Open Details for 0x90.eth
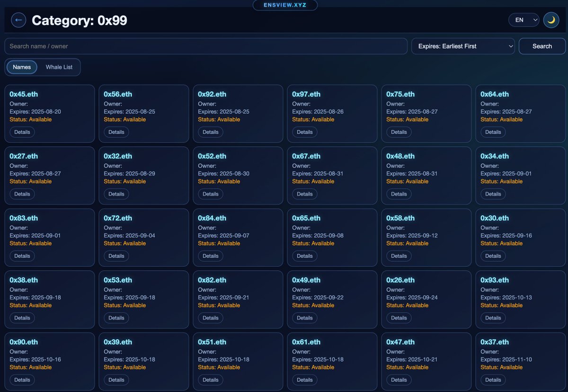Image resolution: width=568 pixels, height=392 pixels. [22, 380]
